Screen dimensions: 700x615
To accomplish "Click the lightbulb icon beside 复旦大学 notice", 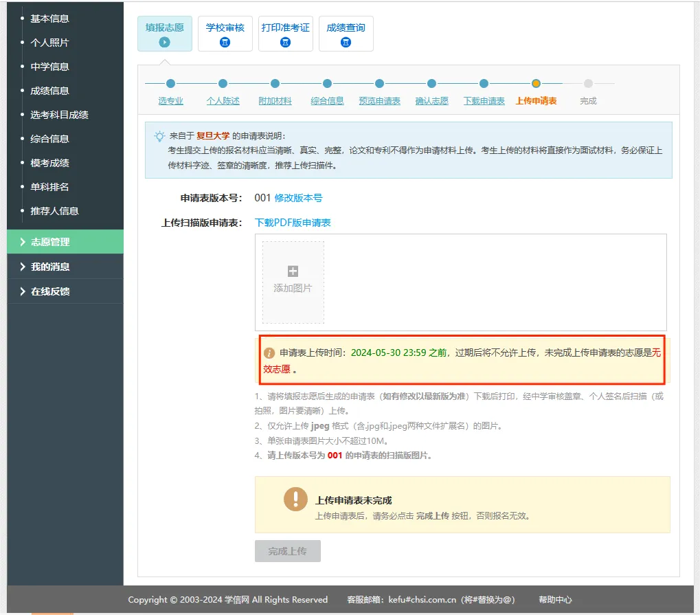I will (159, 136).
